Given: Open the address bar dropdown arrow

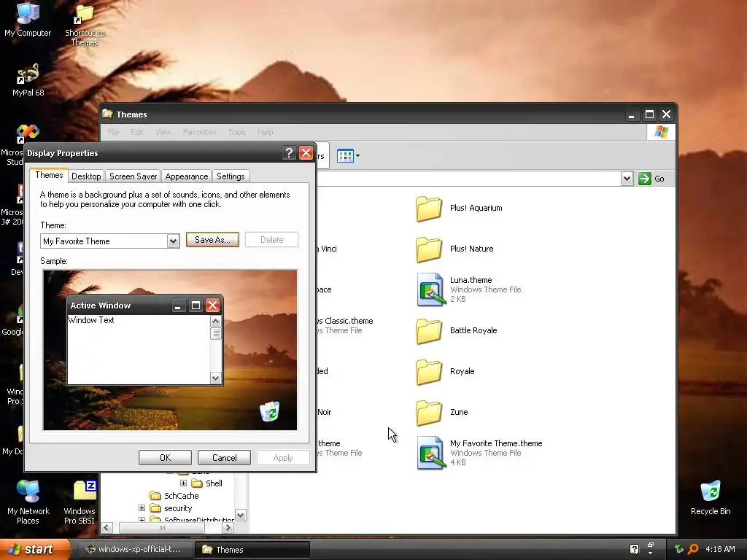Looking at the screenshot, I should click(x=627, y=179).
